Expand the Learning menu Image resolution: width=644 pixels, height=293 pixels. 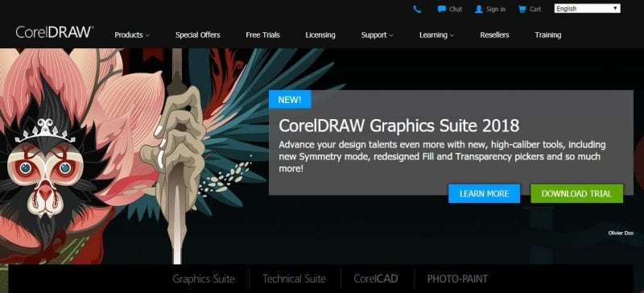pos(436,35)
